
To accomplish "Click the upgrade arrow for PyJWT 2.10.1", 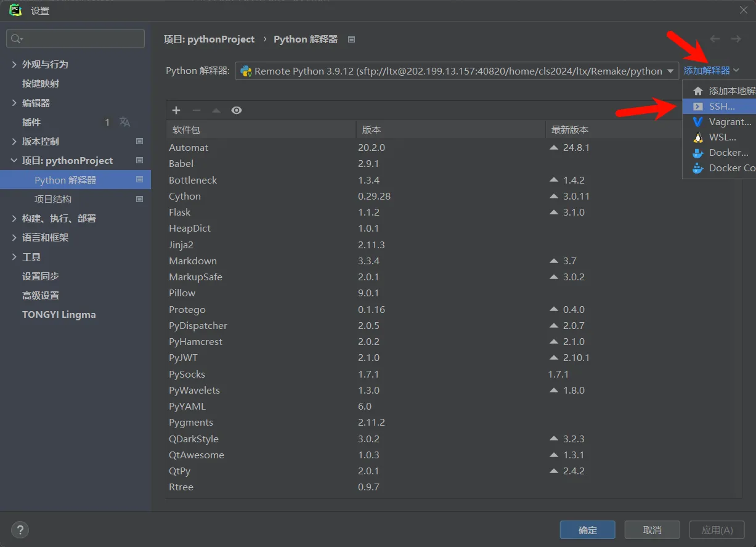I will pyautogui.click(x=554, y=358).
